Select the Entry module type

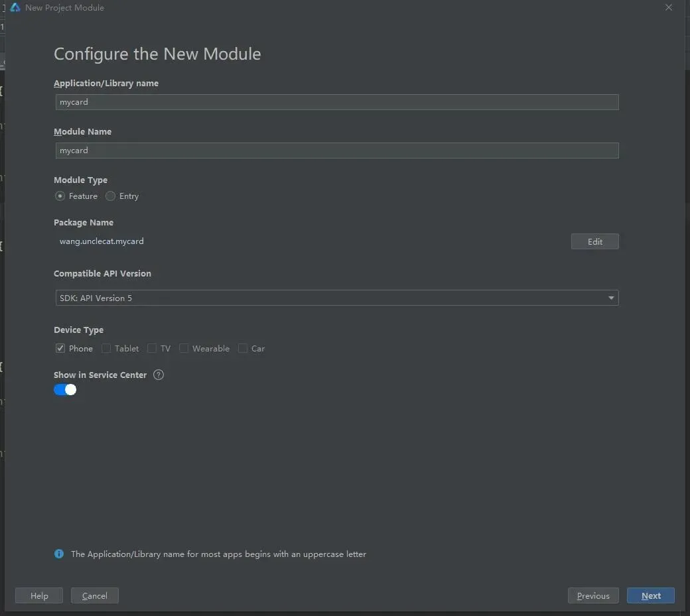pos(111,196)
